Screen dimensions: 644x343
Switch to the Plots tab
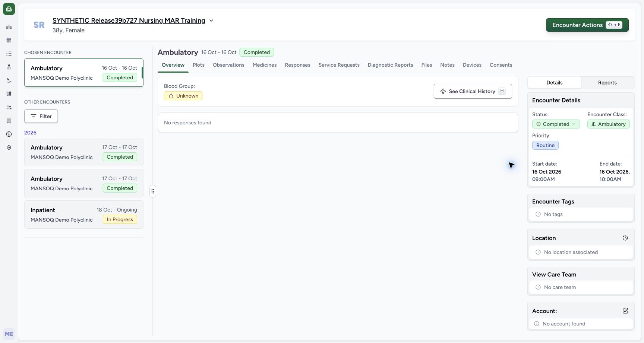click(199, 65)
